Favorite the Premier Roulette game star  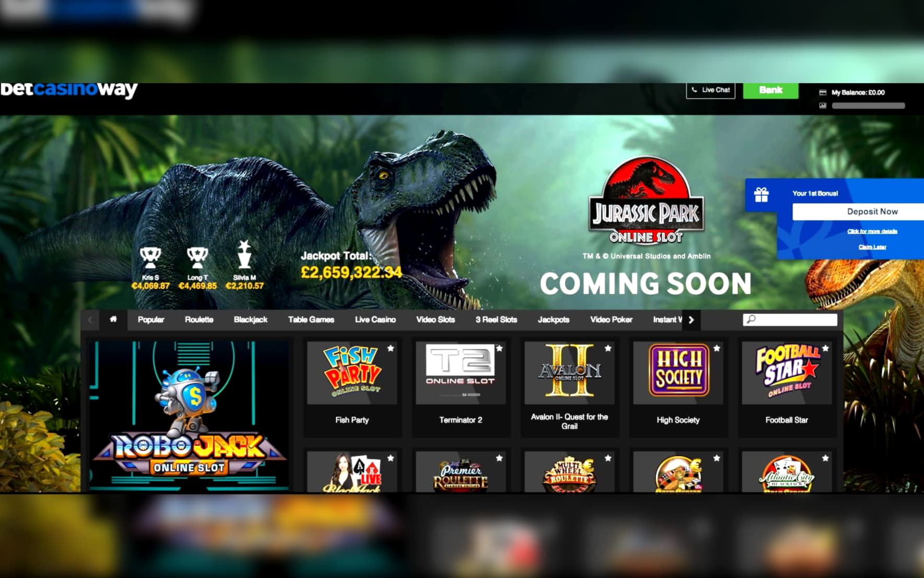499,458
